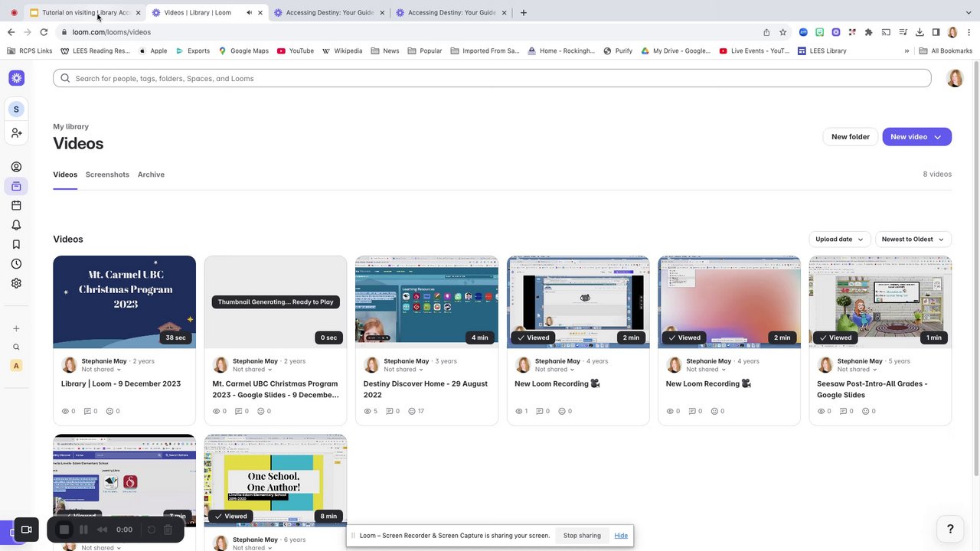Viewport: 980px width, 551px height.
Task: Click the New folder button
Action: [851, 137]
